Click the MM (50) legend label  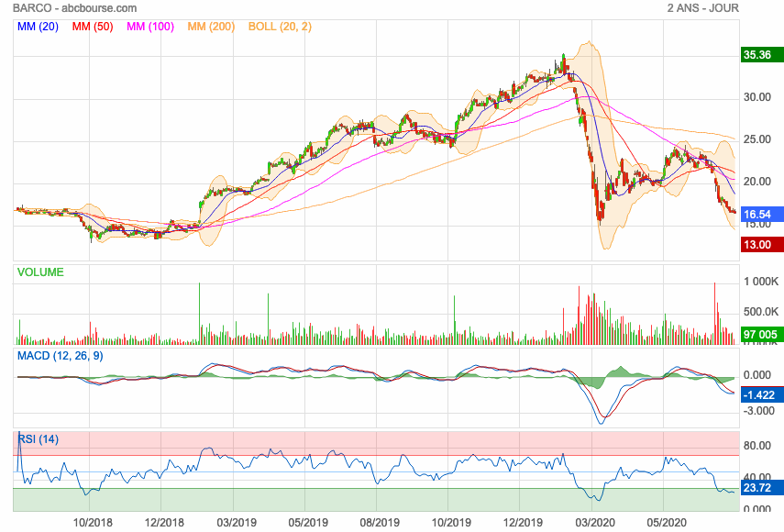pyautogui.click(x=93, y=27)
